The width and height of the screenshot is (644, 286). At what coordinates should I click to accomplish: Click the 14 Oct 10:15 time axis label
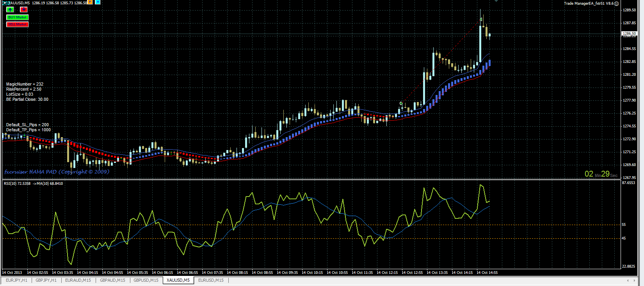coord(312,273)
